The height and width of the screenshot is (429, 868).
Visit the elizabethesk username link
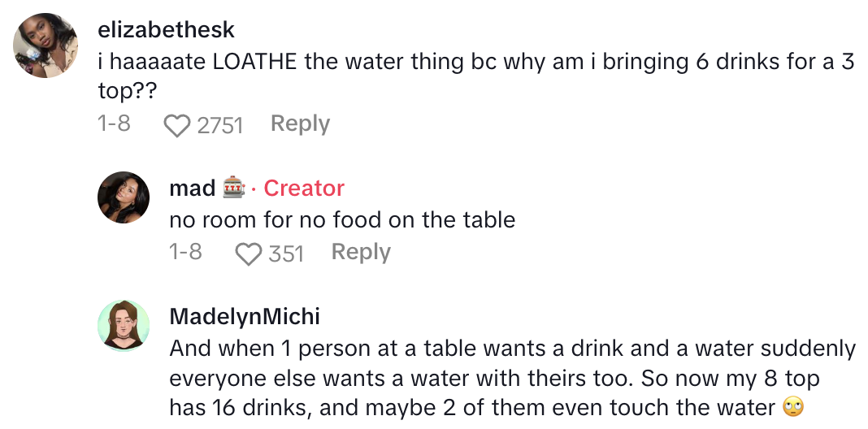coord(166,30)
